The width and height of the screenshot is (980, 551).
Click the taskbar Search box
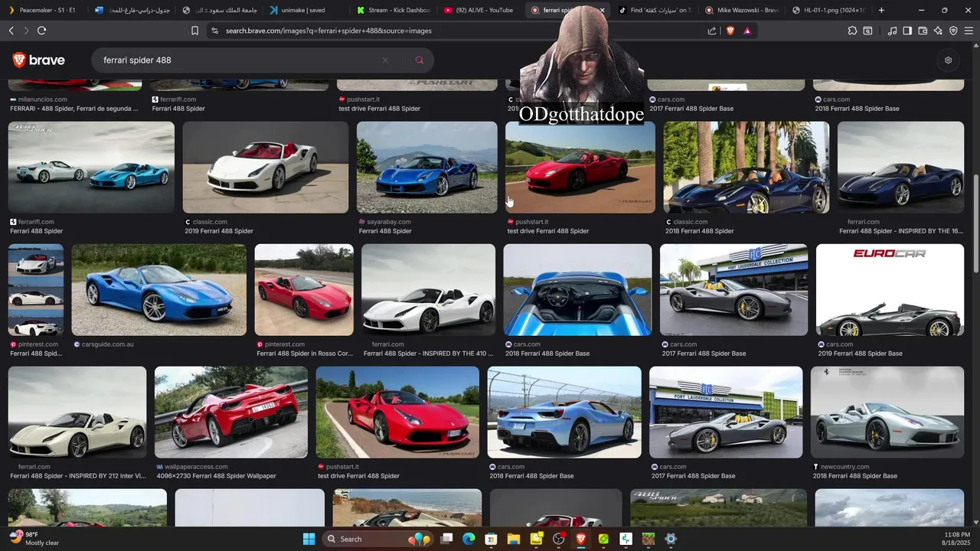(x=379, y=539)
